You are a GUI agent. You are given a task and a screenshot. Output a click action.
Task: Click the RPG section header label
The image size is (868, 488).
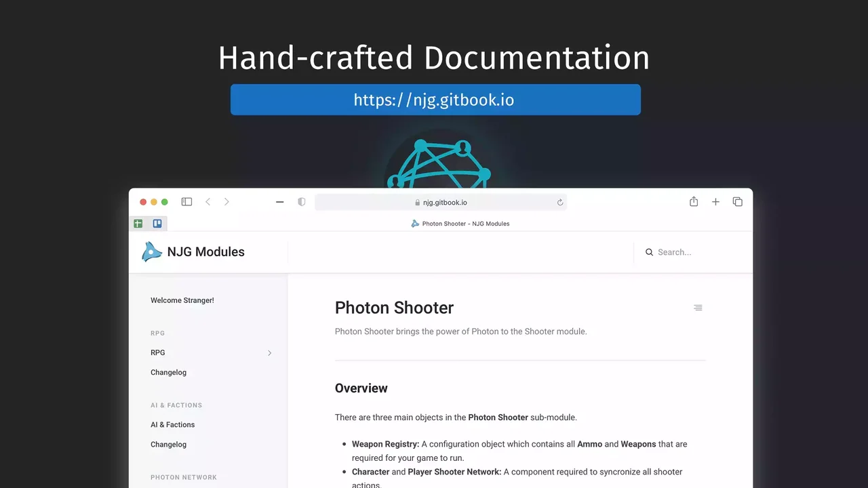[157, 333]
